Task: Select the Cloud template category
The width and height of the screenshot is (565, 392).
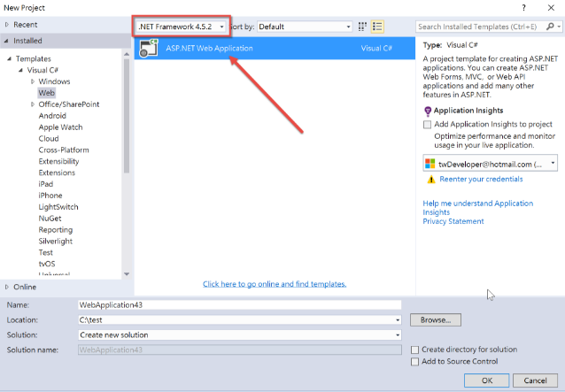Action: (x=49, y=139)
